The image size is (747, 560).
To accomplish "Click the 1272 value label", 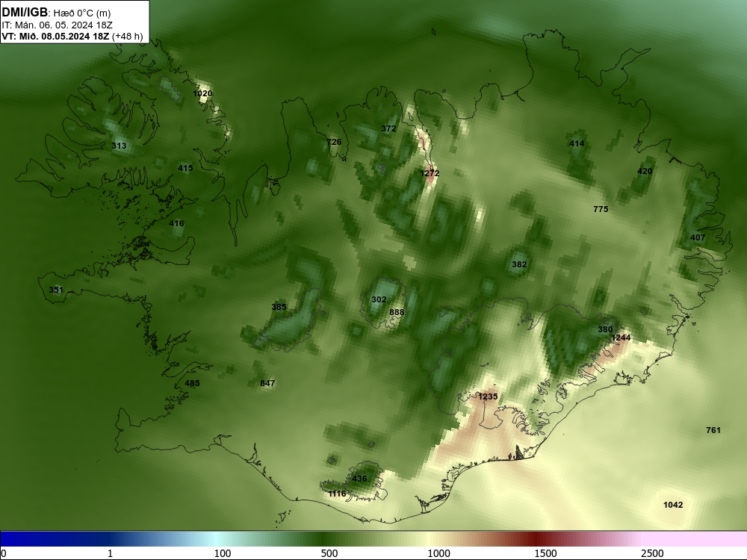I will pos(430,173).
